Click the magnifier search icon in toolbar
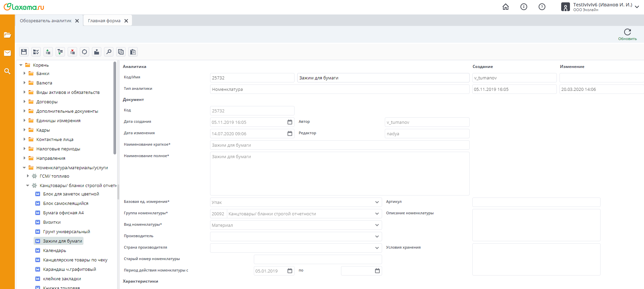This screenshot has width=644, height=289. point(109,52)
